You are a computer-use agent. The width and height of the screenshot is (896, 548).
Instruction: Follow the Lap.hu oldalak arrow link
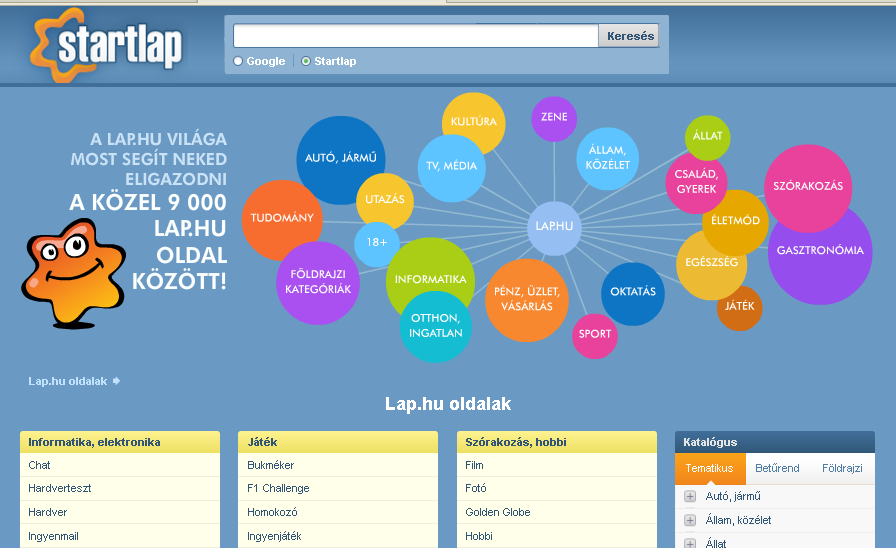point(74,381)
